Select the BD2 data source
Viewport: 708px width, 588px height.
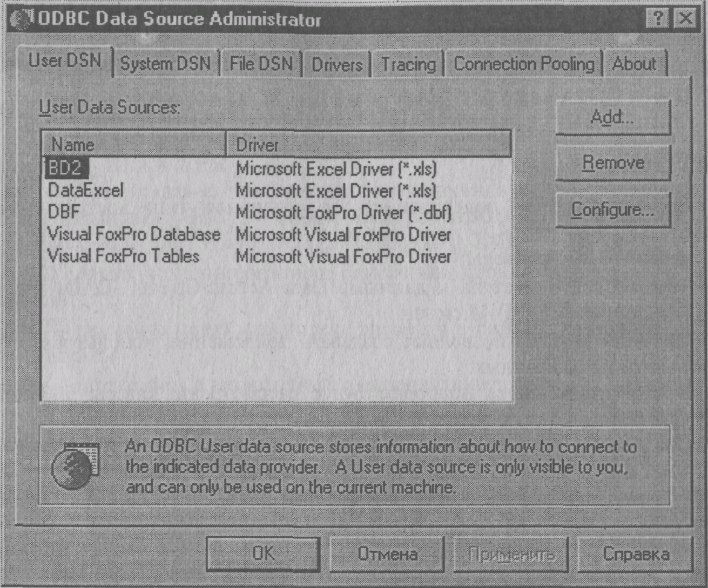[x=66, y=168]
